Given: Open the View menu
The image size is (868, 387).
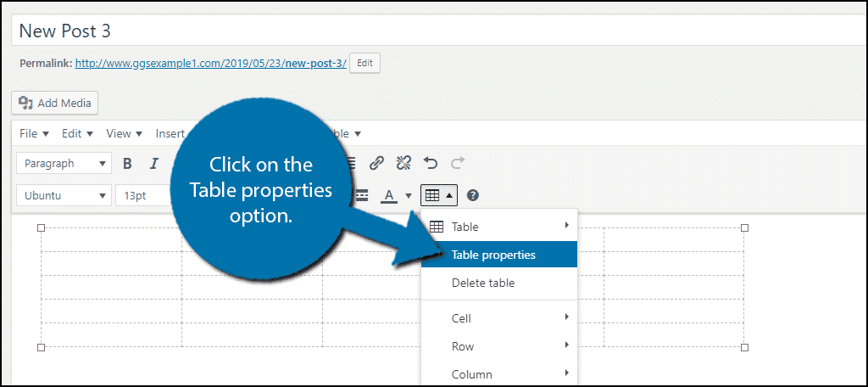Looking at the screenshot, I should [x=125, y=133].
